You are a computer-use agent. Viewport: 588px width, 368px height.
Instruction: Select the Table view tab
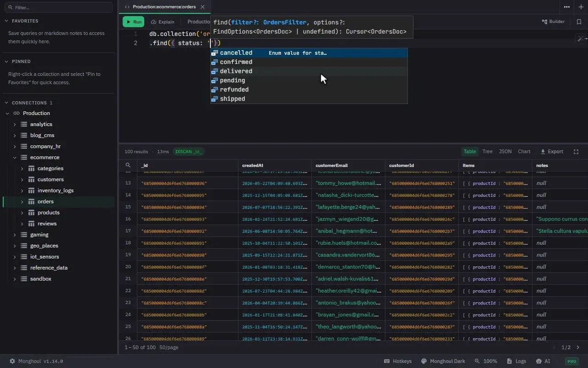click(469, 151)
